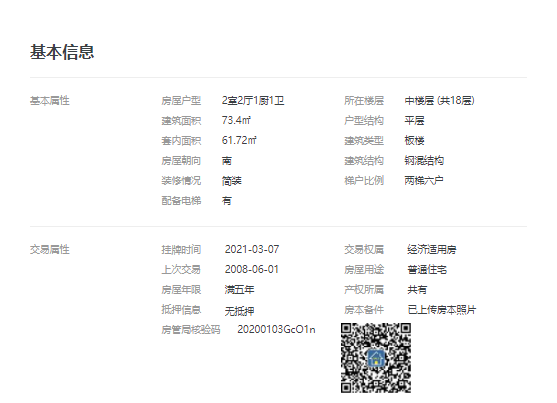Click the 产权所属 label
557x403 pixels.
tap(364, 290)
